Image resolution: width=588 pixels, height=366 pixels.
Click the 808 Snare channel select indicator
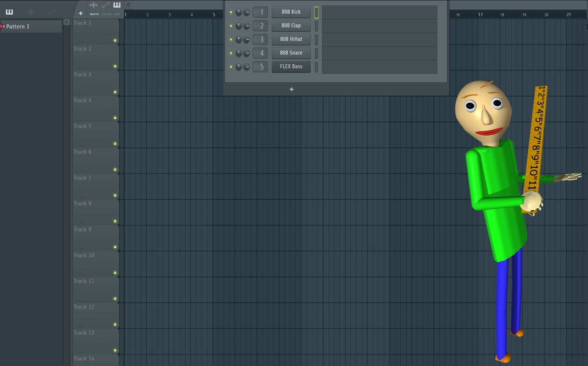tap(317, 53)
